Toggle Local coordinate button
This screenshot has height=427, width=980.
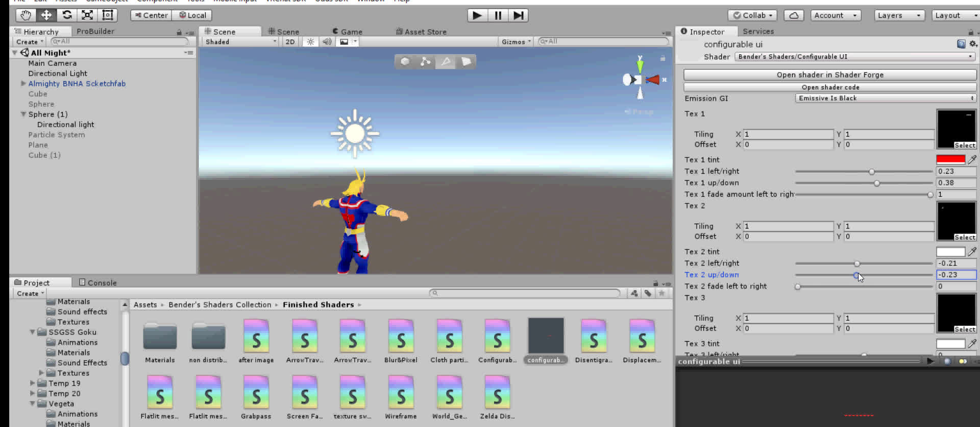point(192,15)
